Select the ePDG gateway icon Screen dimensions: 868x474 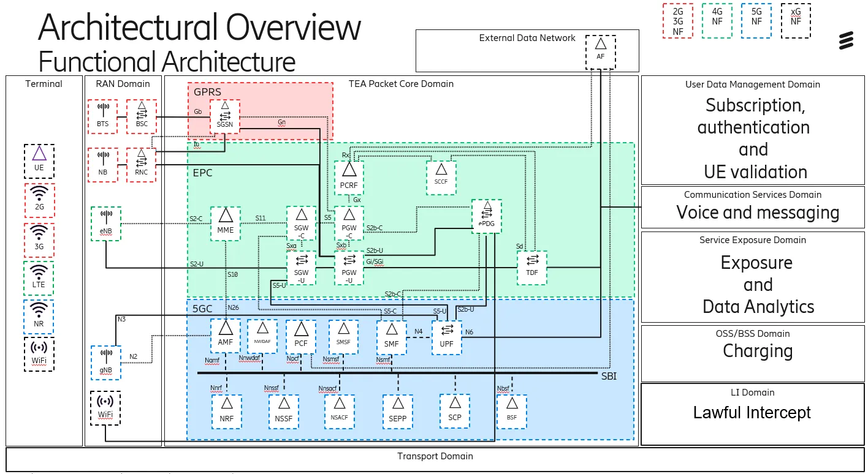[487, 215]
